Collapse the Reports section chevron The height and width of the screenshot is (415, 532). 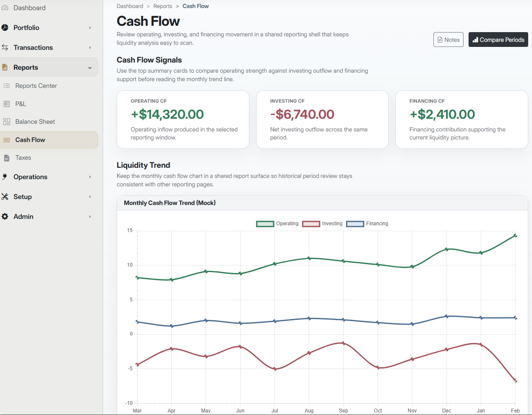90,67
